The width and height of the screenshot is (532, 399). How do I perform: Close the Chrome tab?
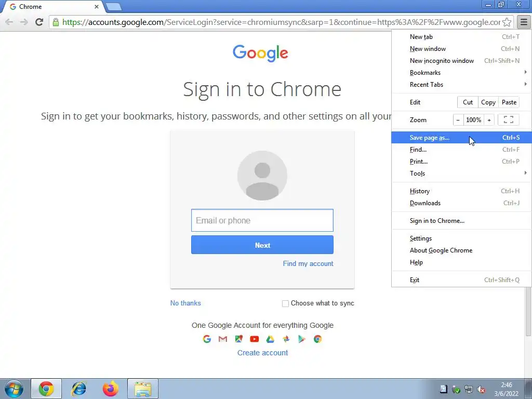point(96,7)
